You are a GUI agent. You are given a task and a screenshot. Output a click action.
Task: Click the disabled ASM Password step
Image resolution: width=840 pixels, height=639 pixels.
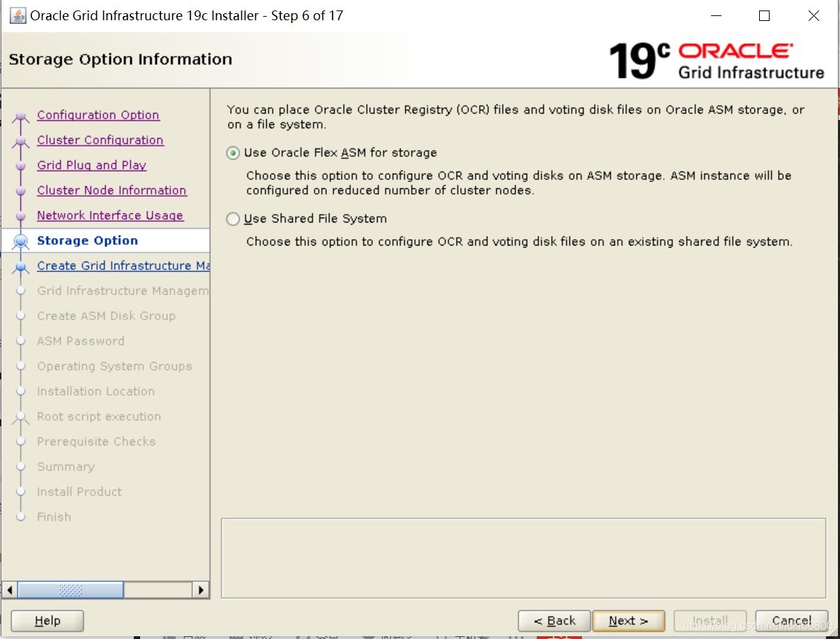[81, 341]
